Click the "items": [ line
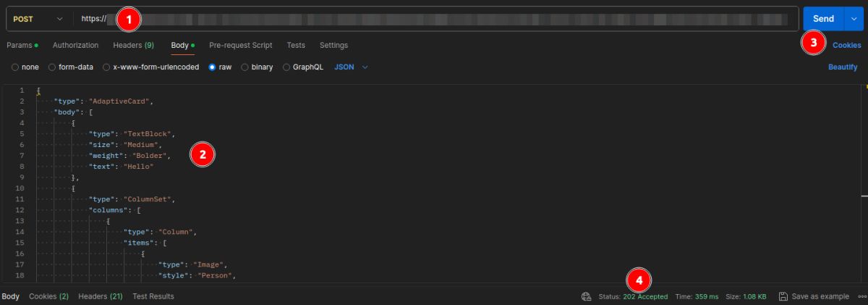Viewport: 868px width, 305px height. [x=145, y=243]
